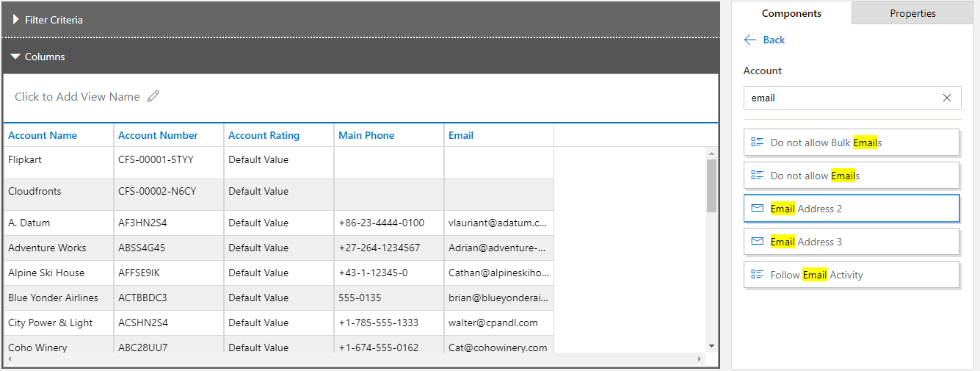Switch to the Properties tab
Screen dimensions: 980x371
[912, 13]
